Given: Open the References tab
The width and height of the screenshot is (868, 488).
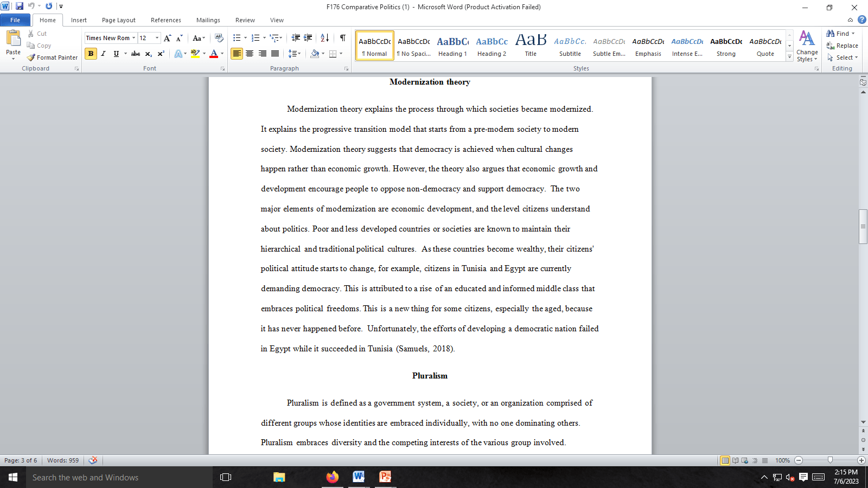Looking at the screenshot, I should pyautogui.click(x=166, y=20).
